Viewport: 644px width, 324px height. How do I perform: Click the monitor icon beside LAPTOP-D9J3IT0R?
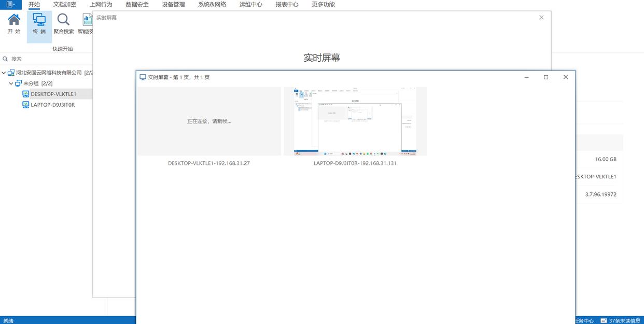click(26, 105)
